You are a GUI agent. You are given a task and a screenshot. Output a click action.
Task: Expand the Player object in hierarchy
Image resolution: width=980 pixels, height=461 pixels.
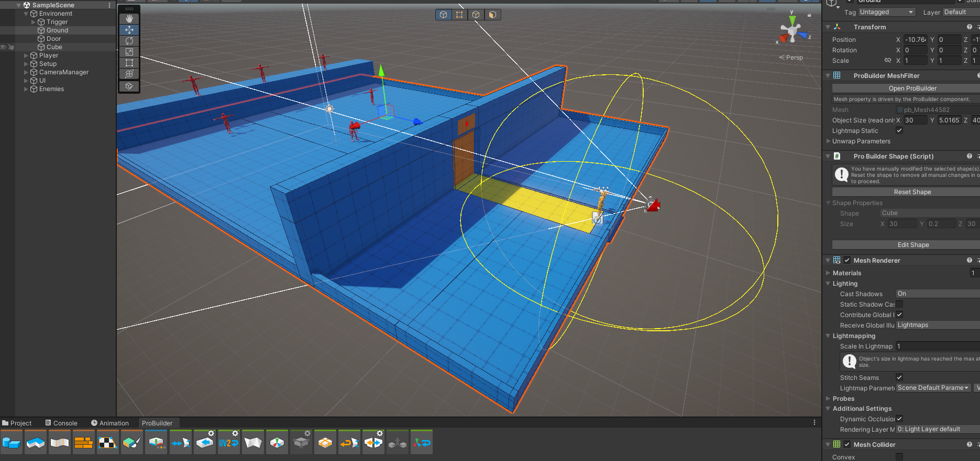[26, 55]
